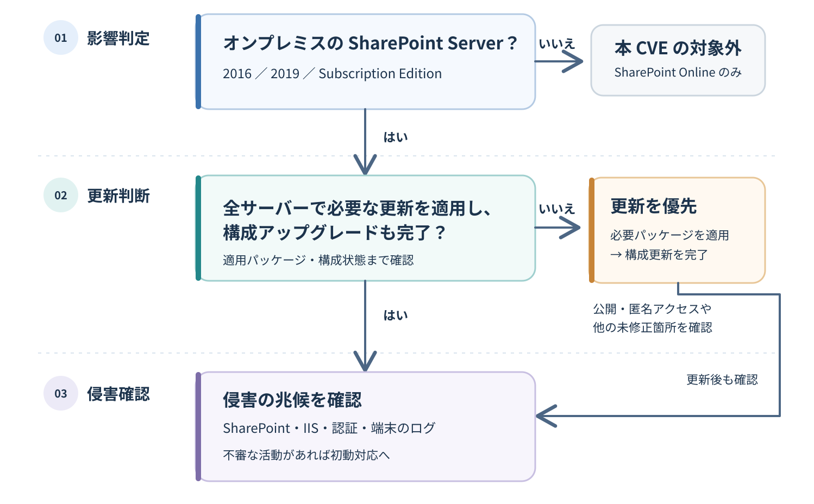Click the 全サーバーで必要な更新を適用し decision box
Image resolution: width=814 pixels, height=504 pixels.
(366, 228)
